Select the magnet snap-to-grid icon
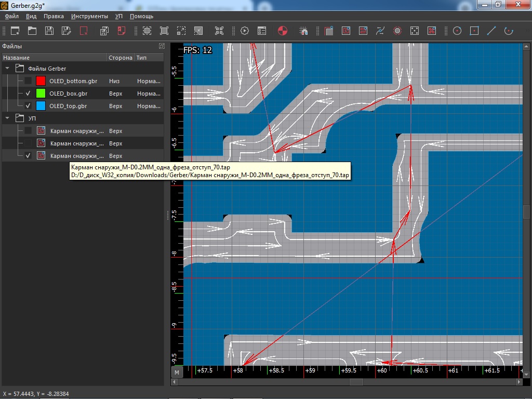Screen dimensions: 532x399 tap(304, 31)
